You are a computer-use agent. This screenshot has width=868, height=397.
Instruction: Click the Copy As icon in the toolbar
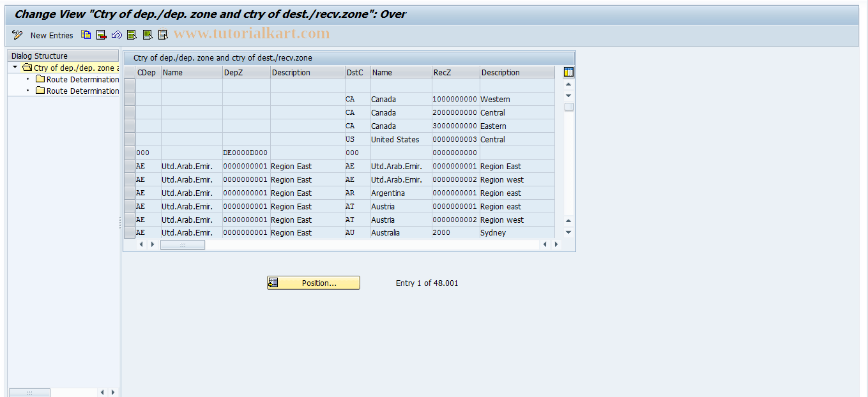86,35
